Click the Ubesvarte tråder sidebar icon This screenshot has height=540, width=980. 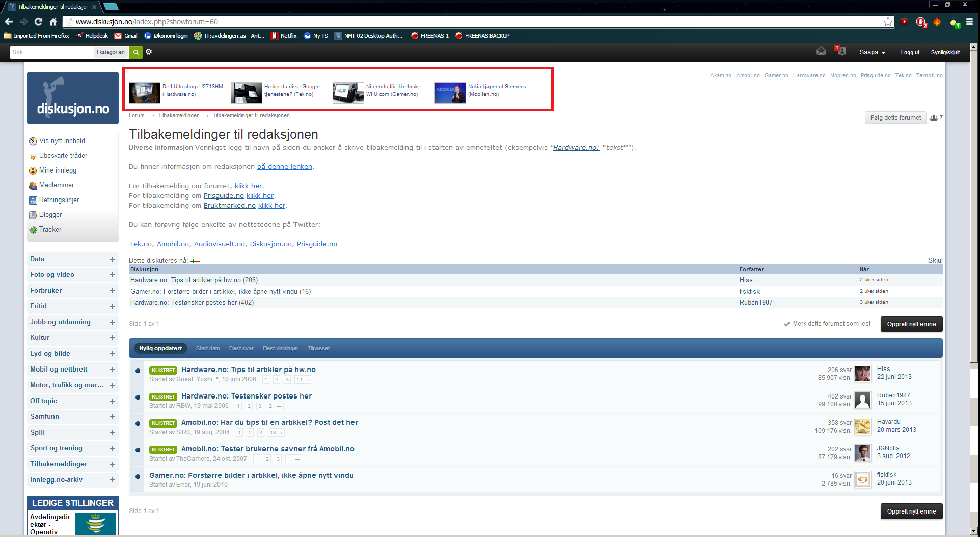pyautogui.click(x=33, y=156)
